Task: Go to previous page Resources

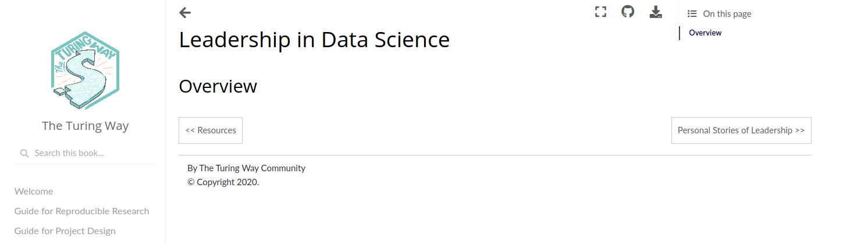Action: coord(211,130)
